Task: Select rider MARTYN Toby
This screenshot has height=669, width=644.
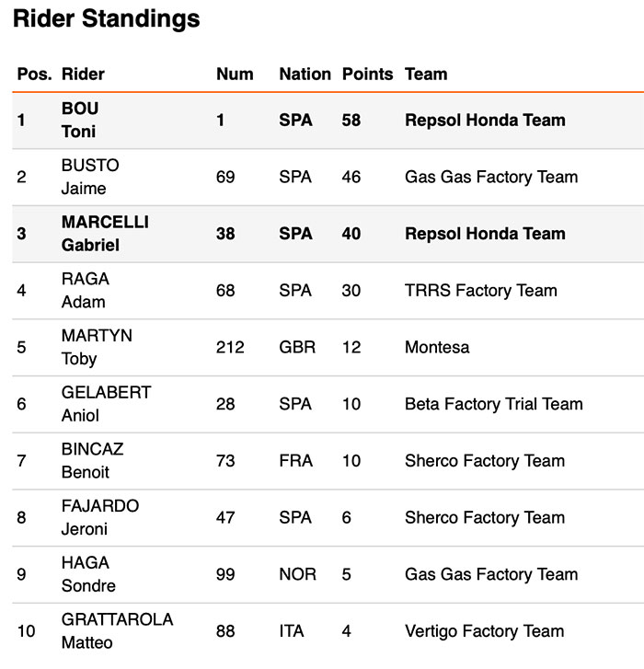Action: click(x=96, y=347)
